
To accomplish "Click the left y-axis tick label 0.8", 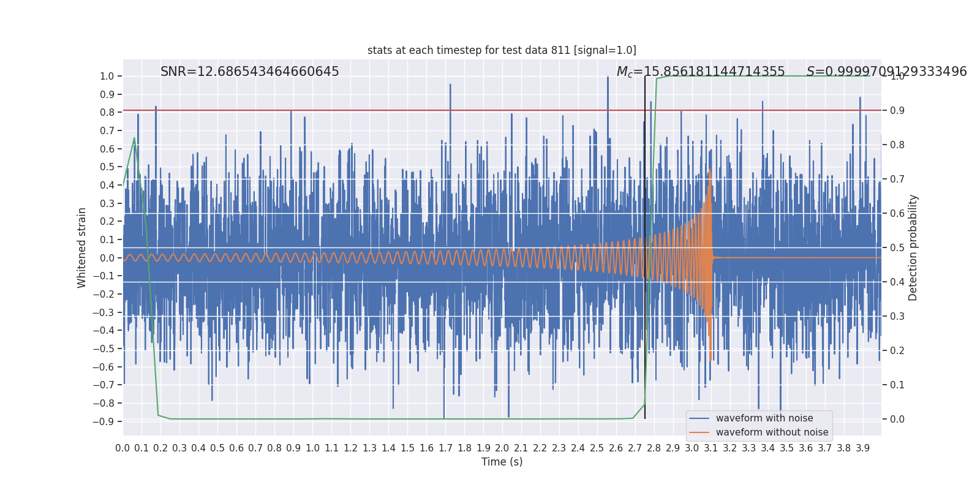I will pos(107,113).
